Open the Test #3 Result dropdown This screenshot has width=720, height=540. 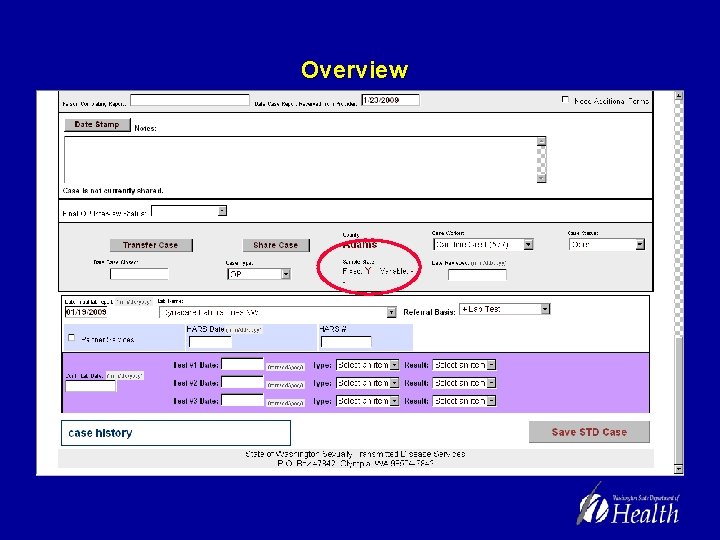click(464, 401)
